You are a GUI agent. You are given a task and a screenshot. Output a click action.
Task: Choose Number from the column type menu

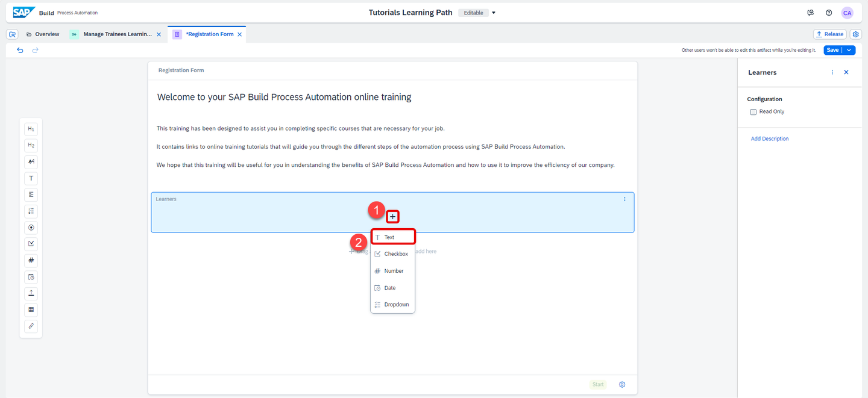tap(393, 271)
